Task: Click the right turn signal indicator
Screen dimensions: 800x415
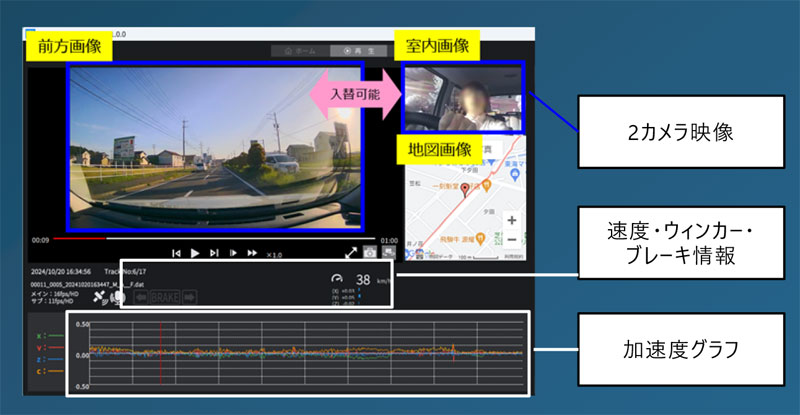Action: coord(189,297)
